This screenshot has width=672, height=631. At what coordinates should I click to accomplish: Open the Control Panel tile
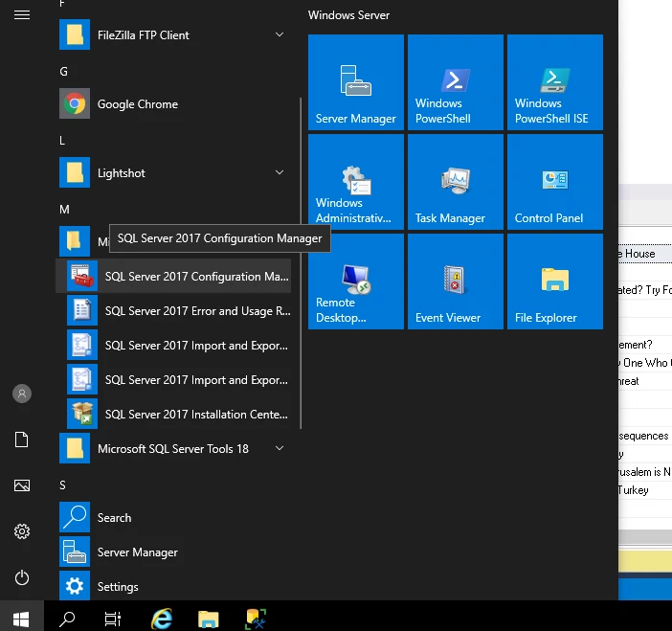pyautogui.click(x=555, y=182)
